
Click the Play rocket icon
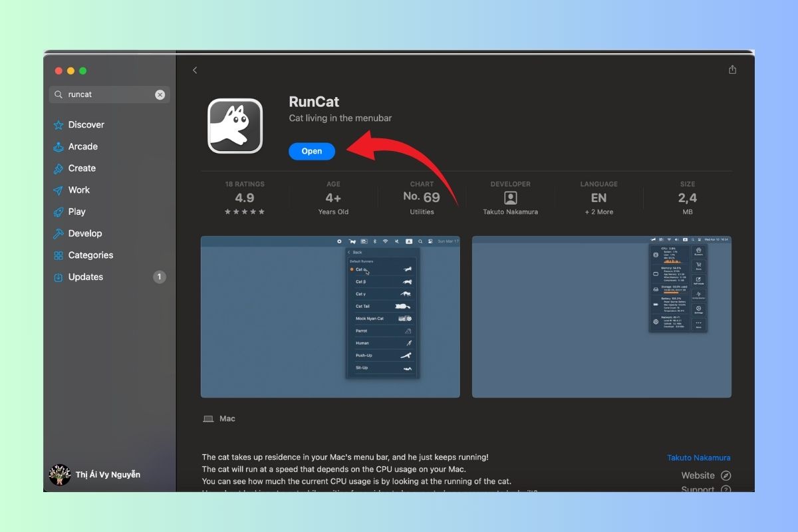coord(58,212)
